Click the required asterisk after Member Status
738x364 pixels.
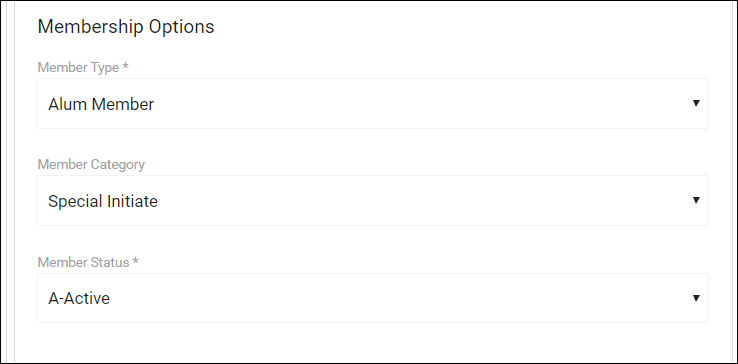135,261
